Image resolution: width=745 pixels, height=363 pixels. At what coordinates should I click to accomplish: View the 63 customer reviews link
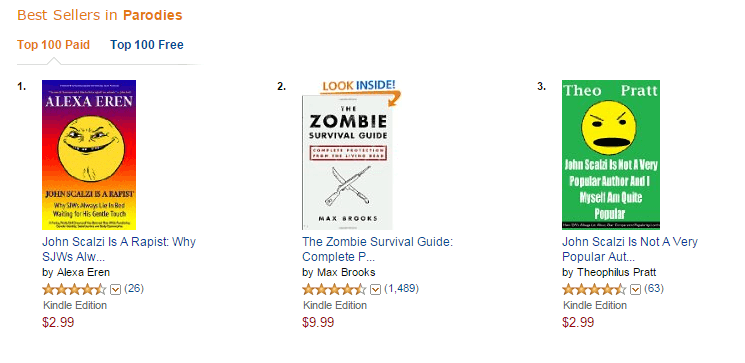click(654, 288)
